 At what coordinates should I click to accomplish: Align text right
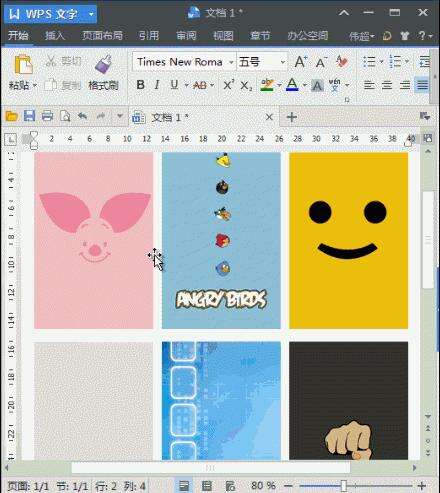click(405, 85)
